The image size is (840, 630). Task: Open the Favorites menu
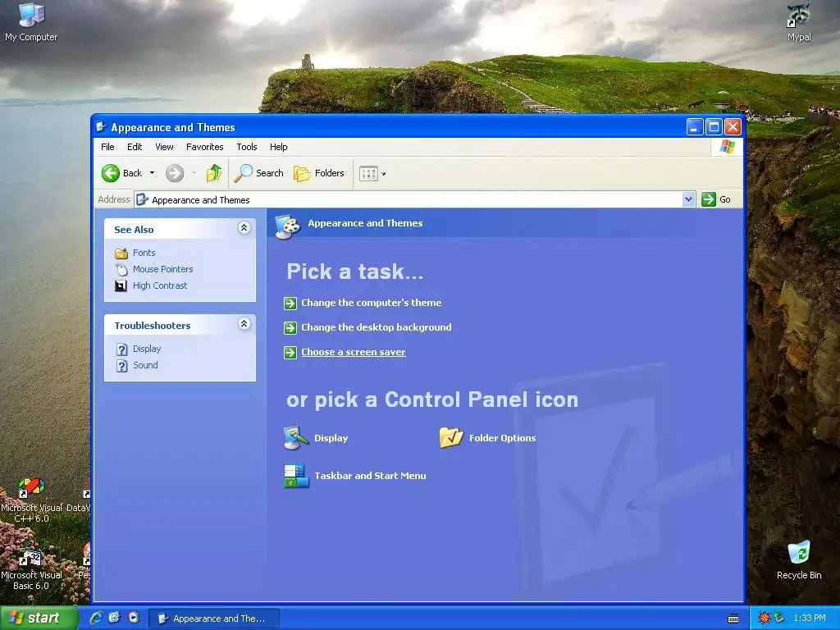point(204,147)
